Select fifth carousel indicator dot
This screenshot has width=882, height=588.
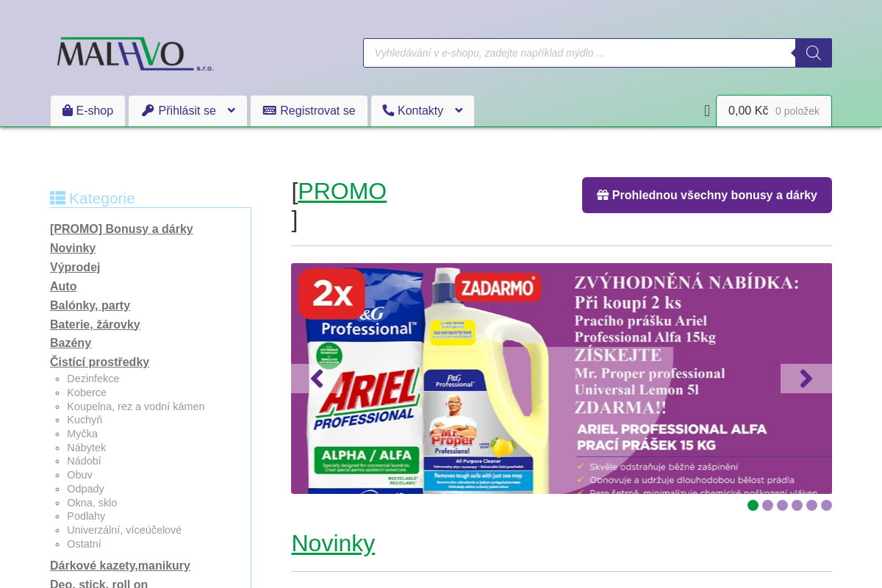pyautogui.click(x=811, y=505)
